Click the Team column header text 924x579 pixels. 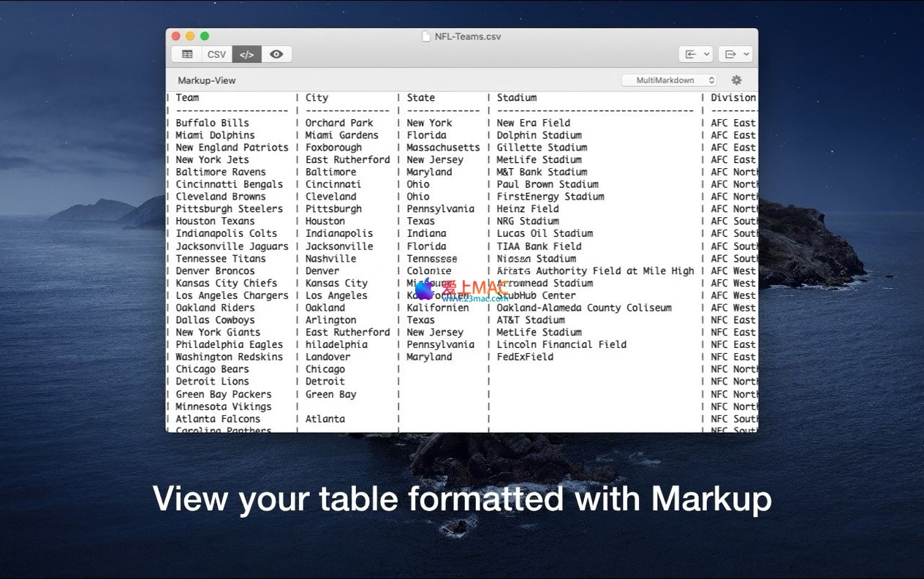(x=187, y=98)
